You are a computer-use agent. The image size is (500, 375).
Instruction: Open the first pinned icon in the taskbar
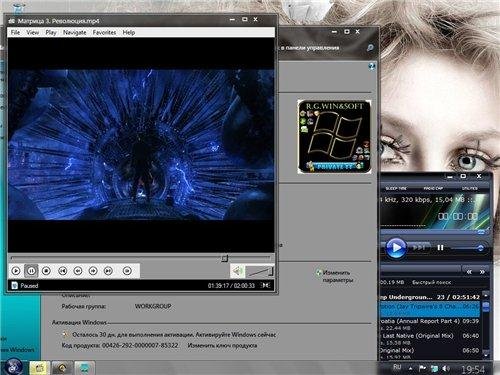tap(39, 368)
